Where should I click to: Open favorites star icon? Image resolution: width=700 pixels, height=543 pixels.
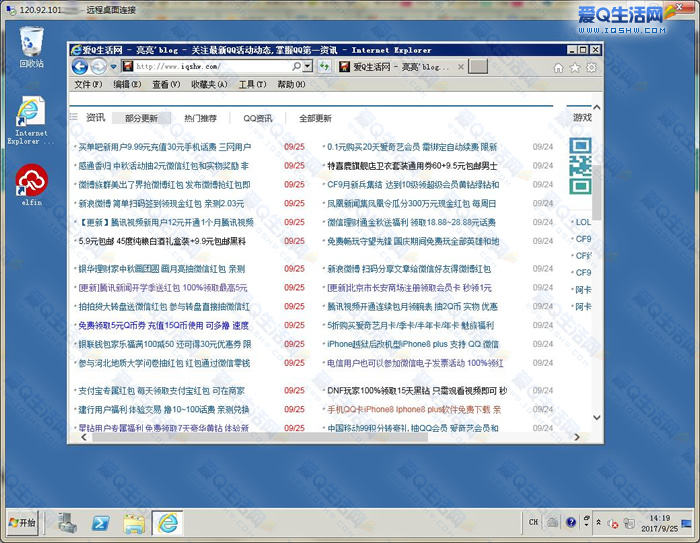[x=575, y=67]
